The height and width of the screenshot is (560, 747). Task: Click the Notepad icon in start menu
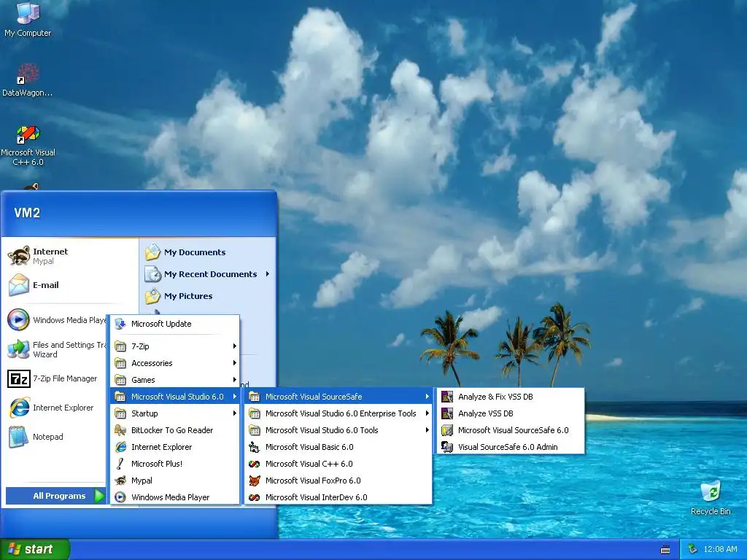coord(18,437)
